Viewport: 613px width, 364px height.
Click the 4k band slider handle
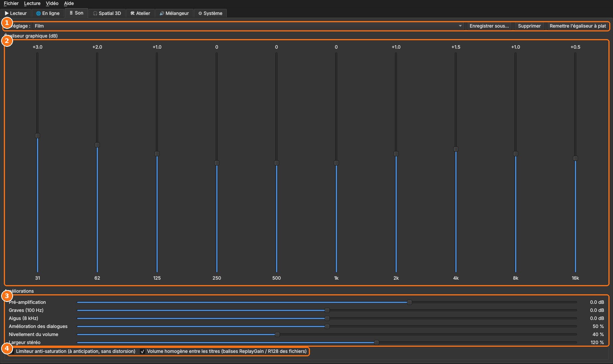(x=456, y=149)
